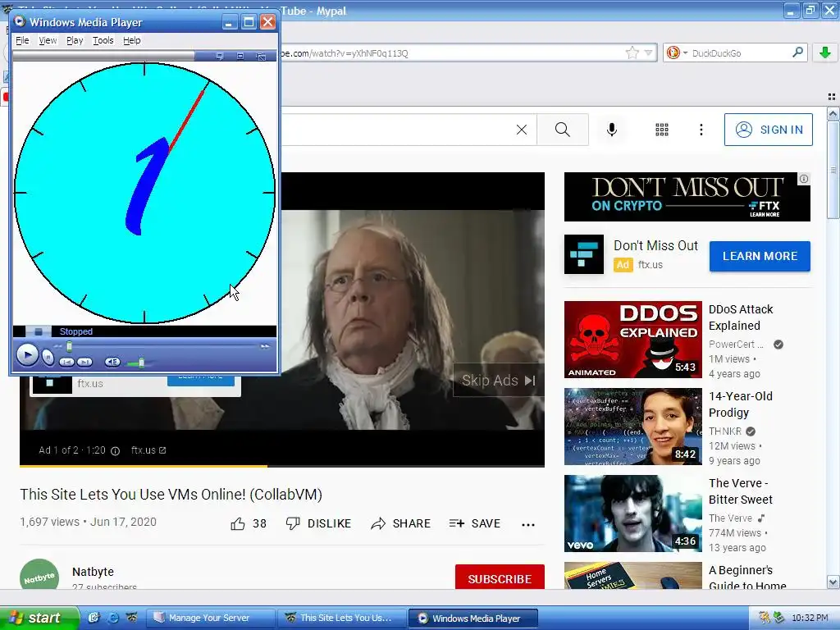This screenshot has width=840, height=630.
Task: Open downloads with the green arrow icon
Action: 825,52
